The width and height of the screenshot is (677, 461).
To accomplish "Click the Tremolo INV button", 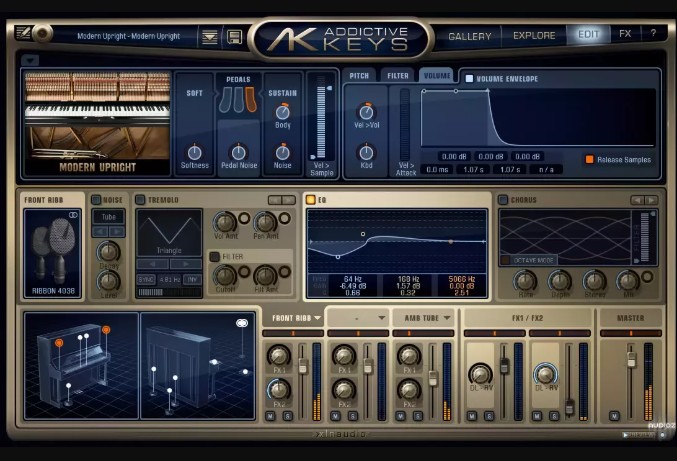I will [x=192, y=280].
